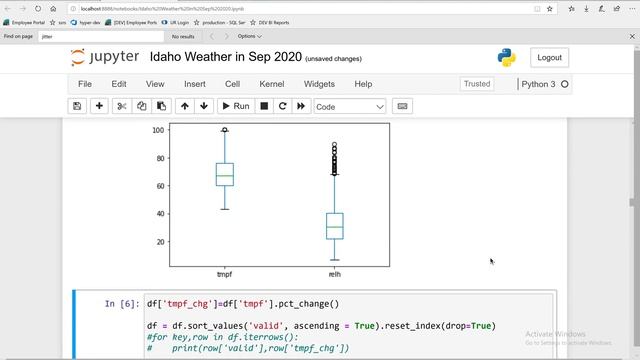Viewport: 640px width, 360px height.
Task: Click into code cell In [6]
Action: (349, 326)
